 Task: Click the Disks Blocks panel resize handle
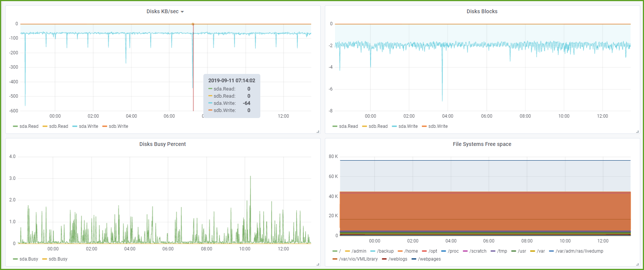pyautogui.click(x=638, y=132)
